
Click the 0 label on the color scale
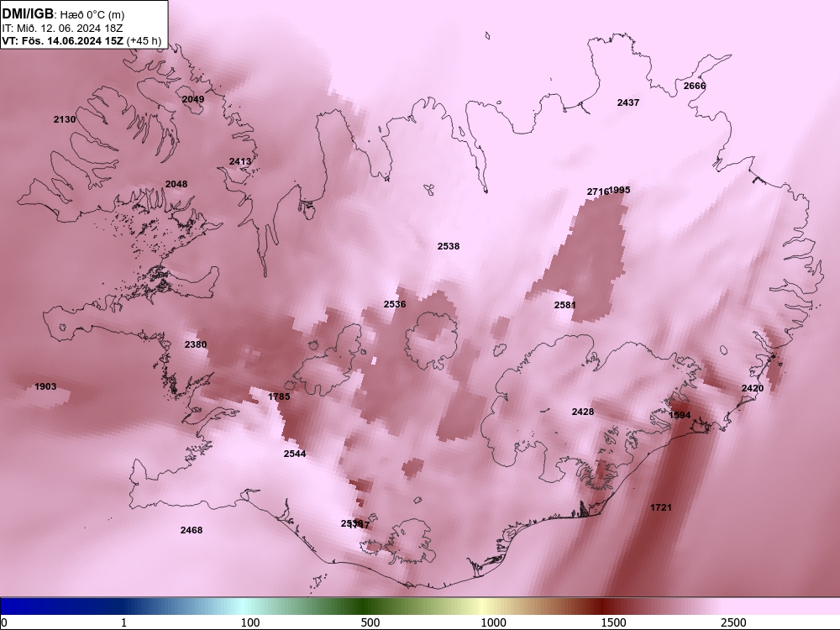[4, 622]
